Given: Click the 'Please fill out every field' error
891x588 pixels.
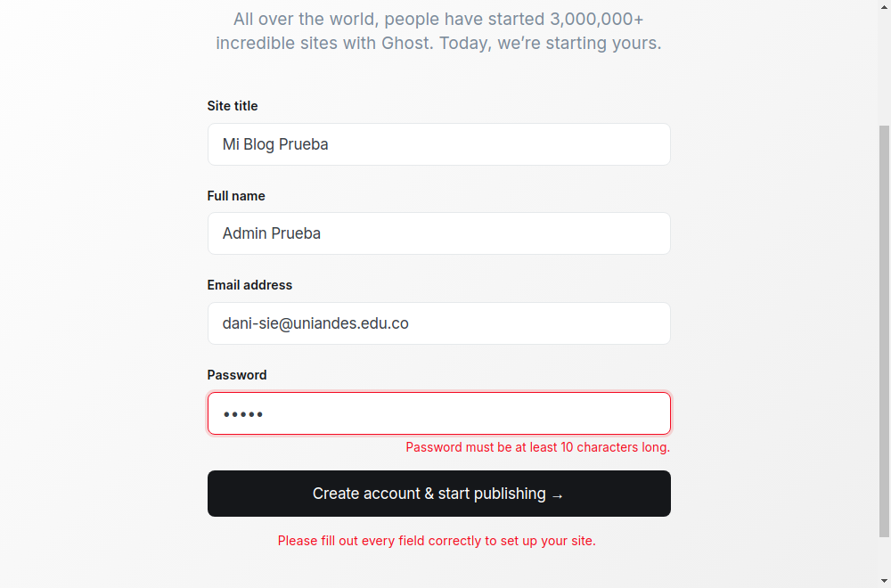Looking at the screenshot, I should tap(437, 541).
